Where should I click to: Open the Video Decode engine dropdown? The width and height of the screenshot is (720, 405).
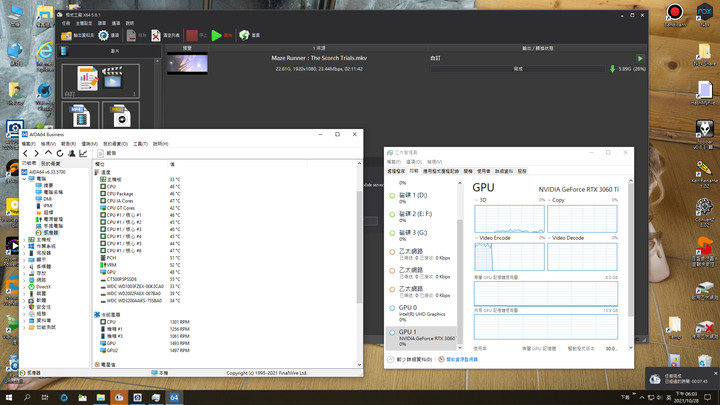(549, 238)
